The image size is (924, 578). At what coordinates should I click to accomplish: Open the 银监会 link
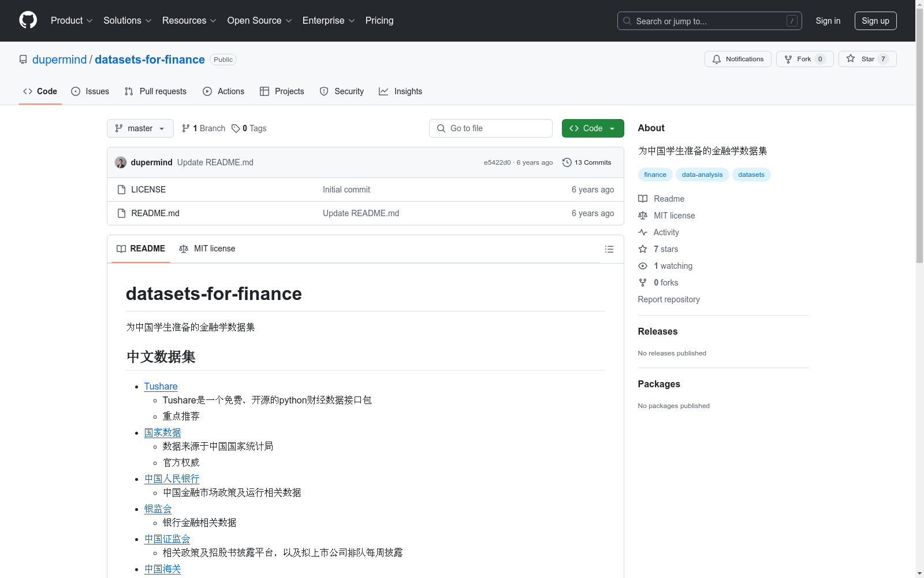click(x=158, y=509)
